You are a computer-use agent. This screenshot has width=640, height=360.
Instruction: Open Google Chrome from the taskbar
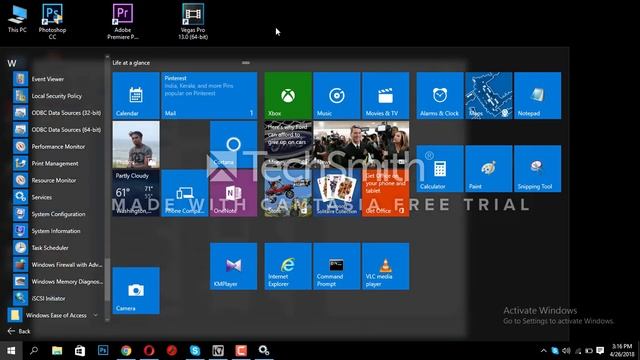click(126, 351)
